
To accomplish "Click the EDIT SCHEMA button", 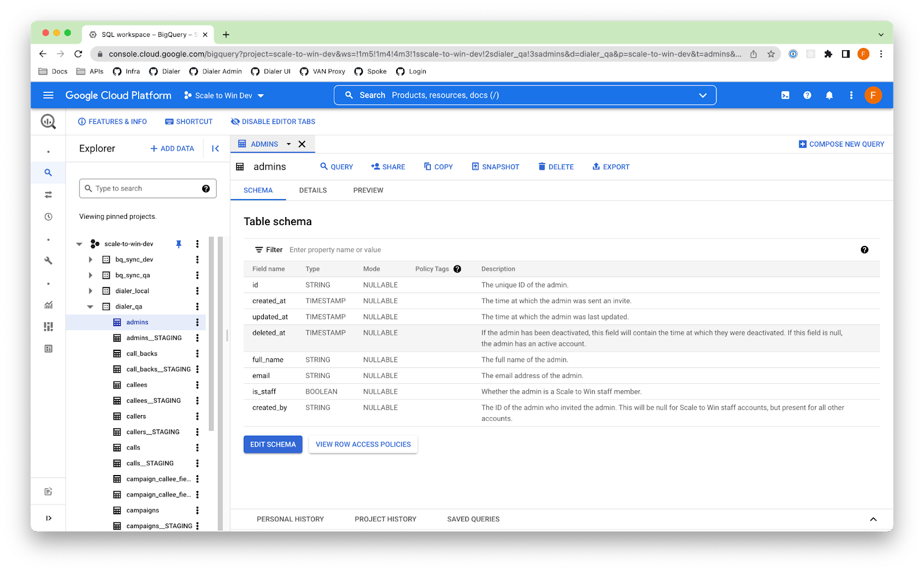I will coord(273,444).
